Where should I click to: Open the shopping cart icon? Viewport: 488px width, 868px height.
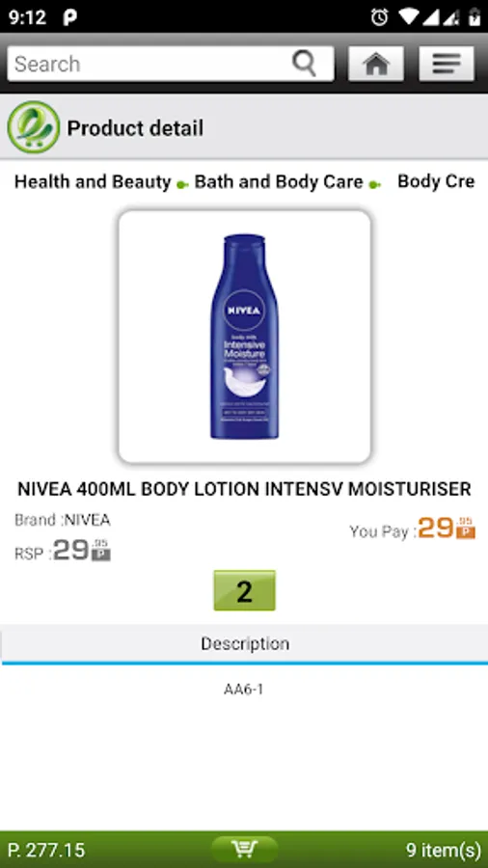(x=244, y=848)
